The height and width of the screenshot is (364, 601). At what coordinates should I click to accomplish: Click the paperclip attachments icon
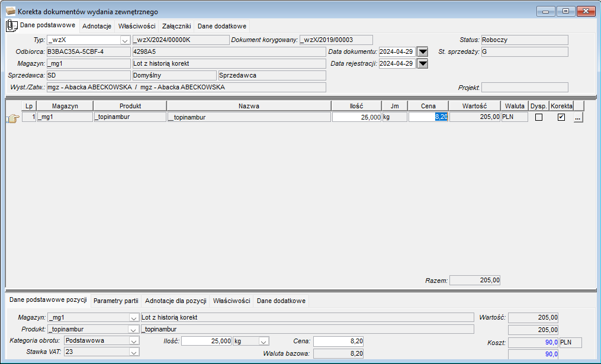click(11, 25)
